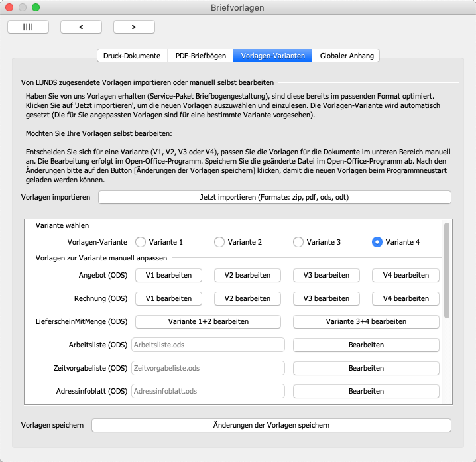
Task: Click the 'Variante wählen' heading
Action: click(x=62, y=225)
